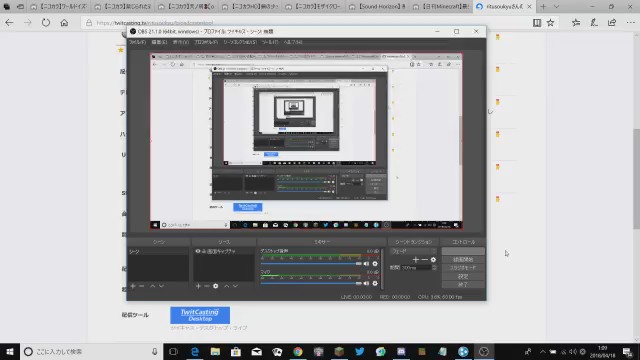Step the transition duration spinner
Image resolution: width=640 pixels, height=360 pixels.
tap(434, 268)
